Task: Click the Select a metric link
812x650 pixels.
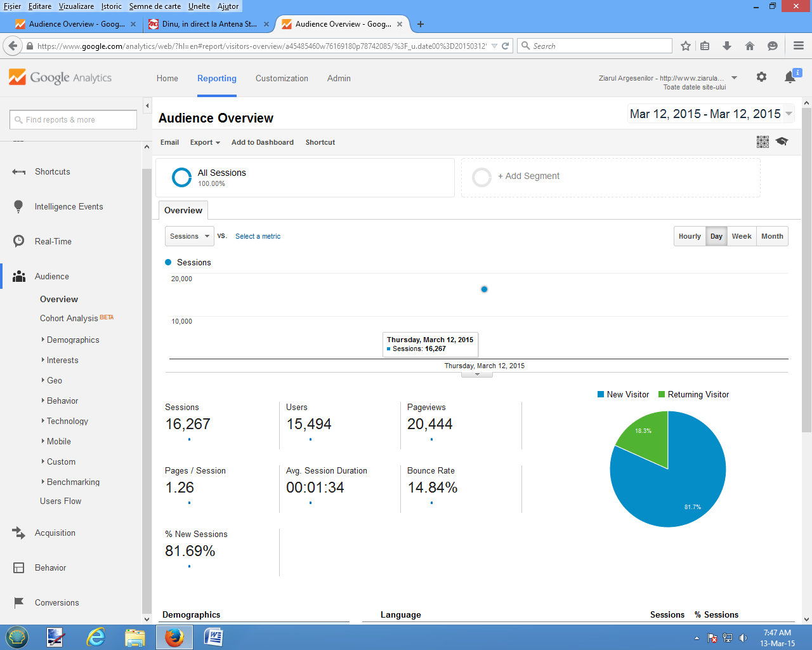Action: (258, 236)
